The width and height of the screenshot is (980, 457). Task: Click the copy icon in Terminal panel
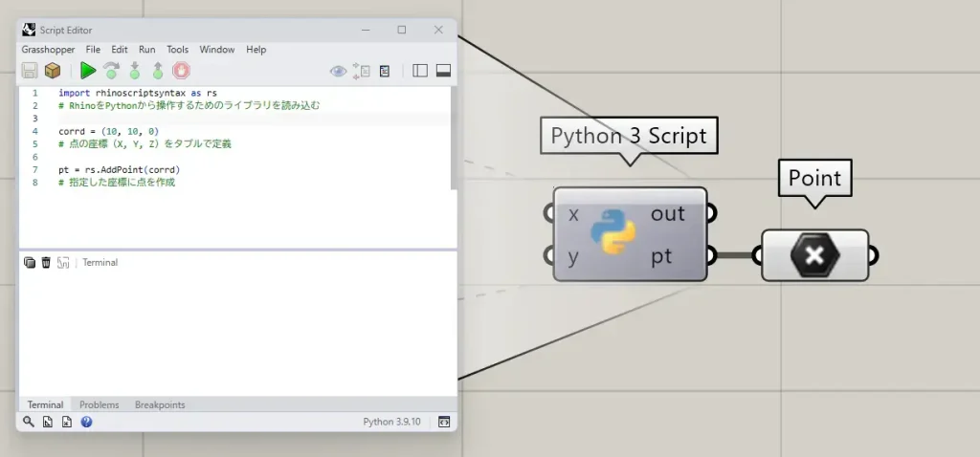point(30,262)
